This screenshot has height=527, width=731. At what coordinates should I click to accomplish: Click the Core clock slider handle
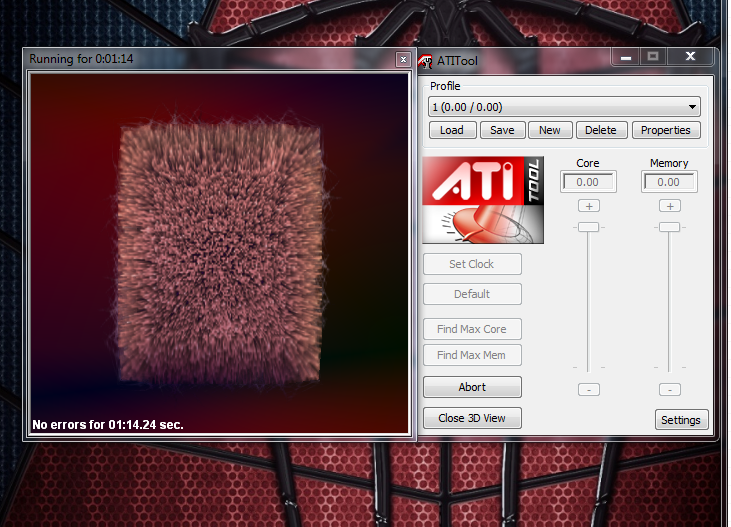[588, 227]
